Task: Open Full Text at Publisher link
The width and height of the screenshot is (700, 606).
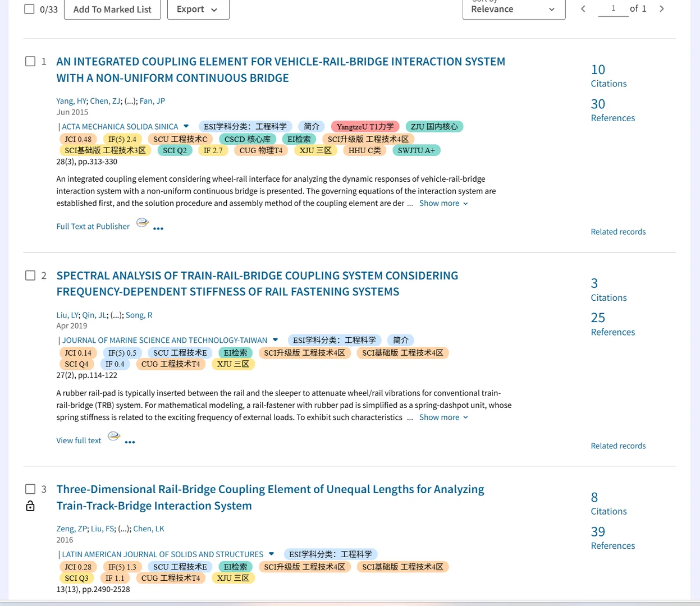Action: (x=93, y=226)
